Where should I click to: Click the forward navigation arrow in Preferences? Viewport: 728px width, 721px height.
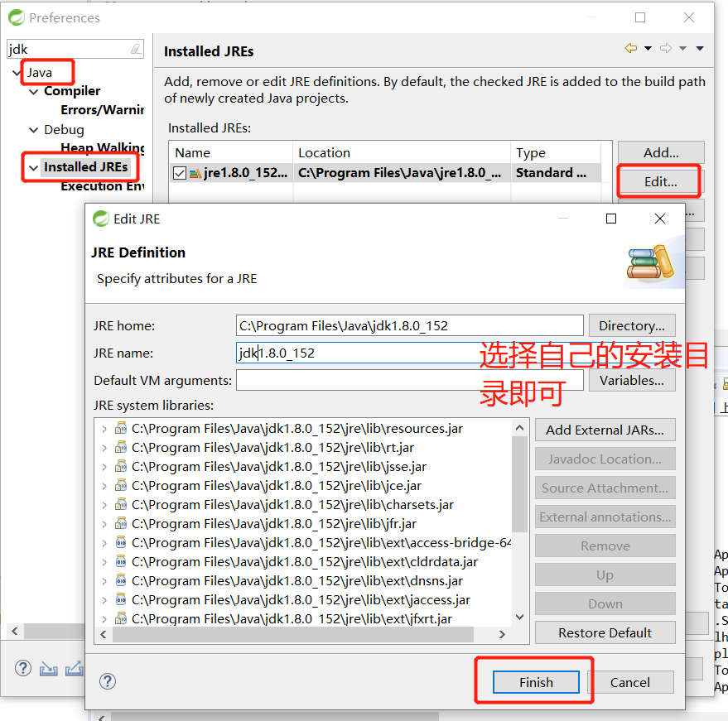tap(666, 48)
